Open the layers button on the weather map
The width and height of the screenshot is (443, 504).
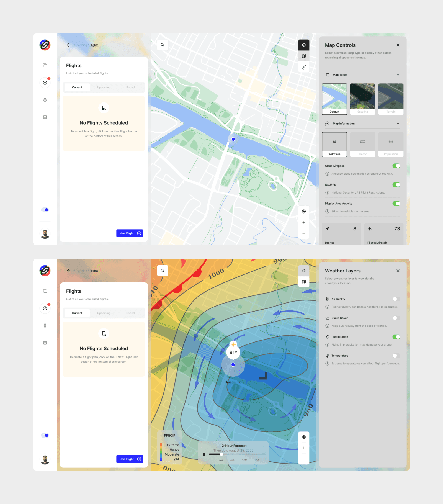pyautogui.click(x=304, y=271)
